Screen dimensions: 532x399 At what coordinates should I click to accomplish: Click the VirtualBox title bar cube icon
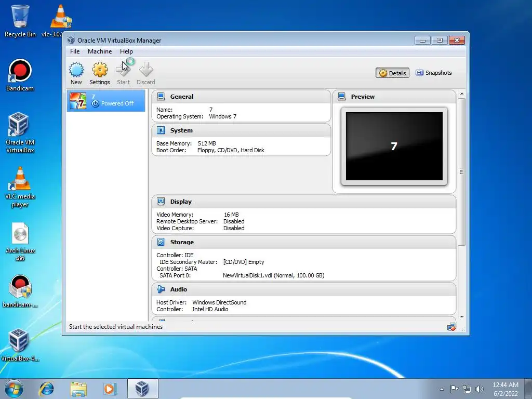[x=71, y=41]
